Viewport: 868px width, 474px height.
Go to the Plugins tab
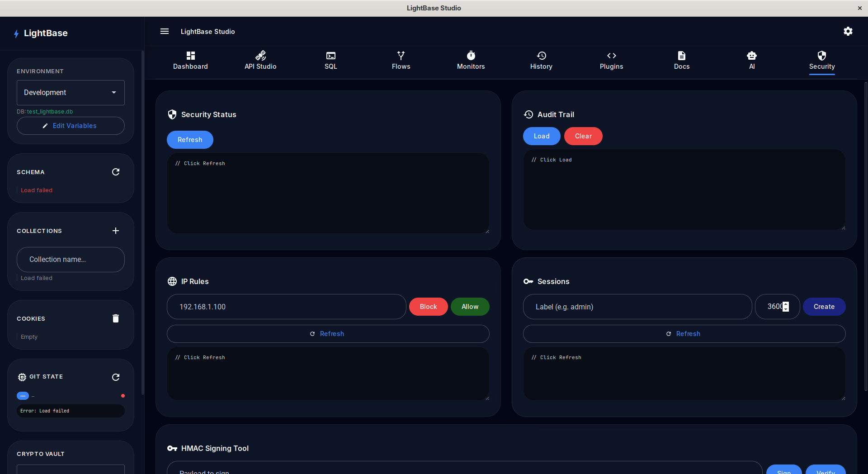611,61
